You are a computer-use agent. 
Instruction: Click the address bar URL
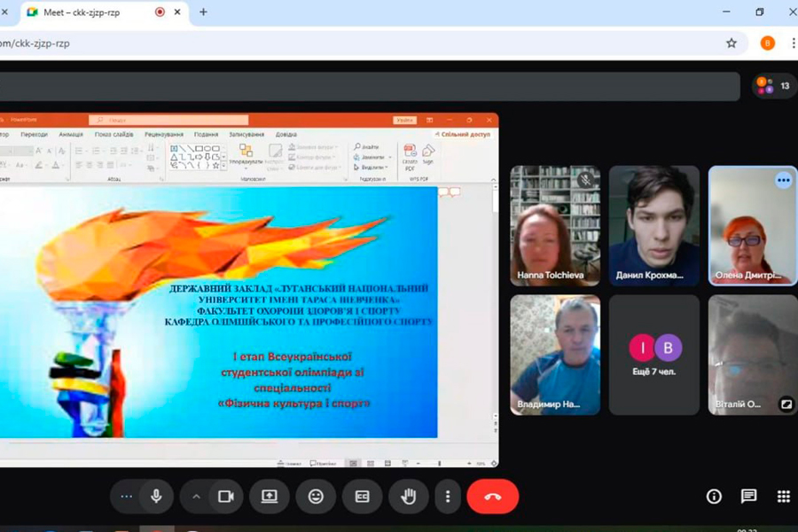[35, 43]
